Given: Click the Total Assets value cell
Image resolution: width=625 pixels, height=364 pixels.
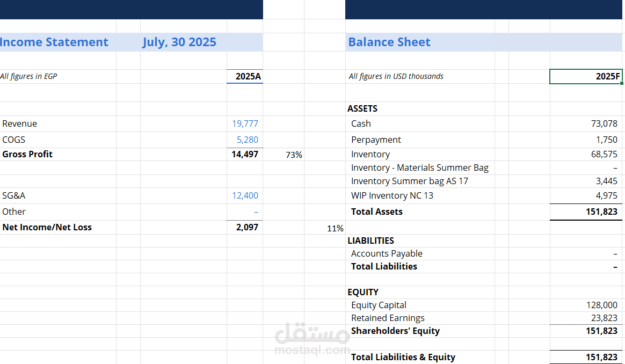Looking at the screenshot, I should point(586,212).
